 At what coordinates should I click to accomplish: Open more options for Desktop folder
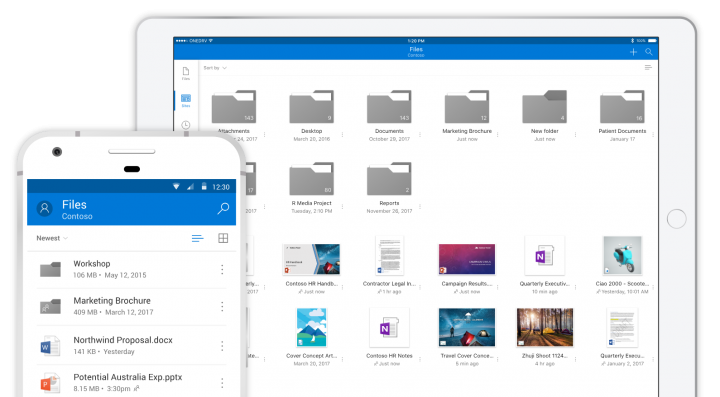point(343,135)
